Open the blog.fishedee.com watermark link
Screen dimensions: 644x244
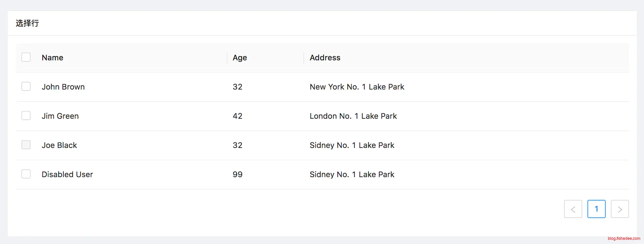(624, 238)
